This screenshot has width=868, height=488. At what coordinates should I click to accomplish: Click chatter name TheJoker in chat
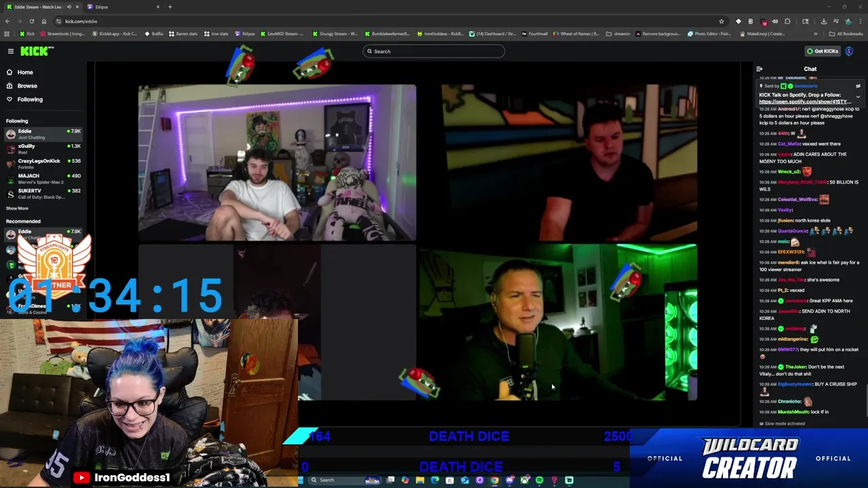(x=796, y=367)
